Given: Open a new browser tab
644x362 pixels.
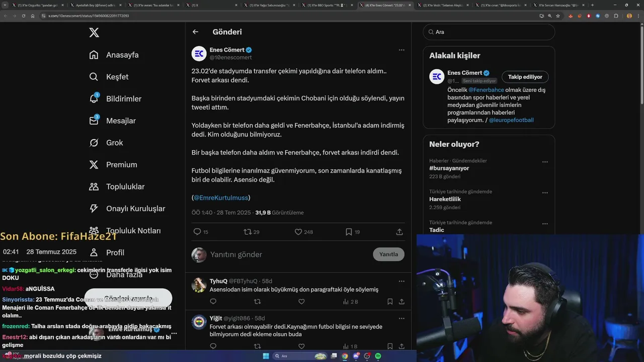Looking at the screenshot, I should pyautogui.click(x=592, y=5).
